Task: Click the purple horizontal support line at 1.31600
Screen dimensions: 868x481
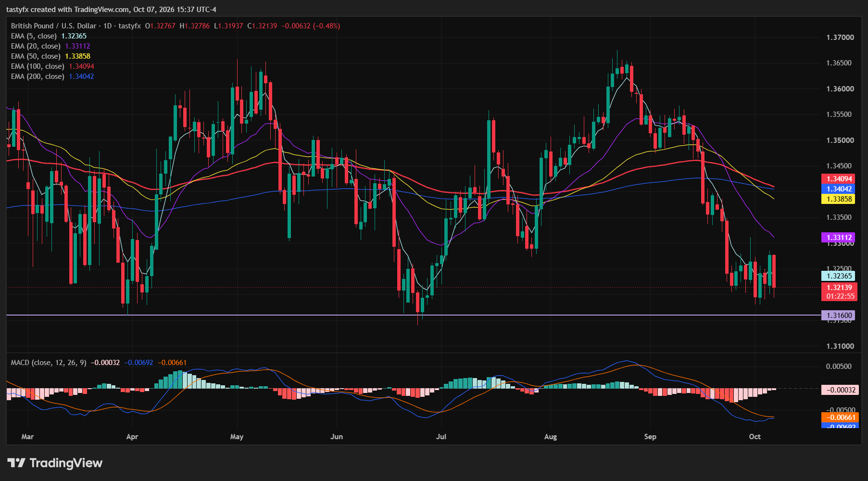Action: 414,316
